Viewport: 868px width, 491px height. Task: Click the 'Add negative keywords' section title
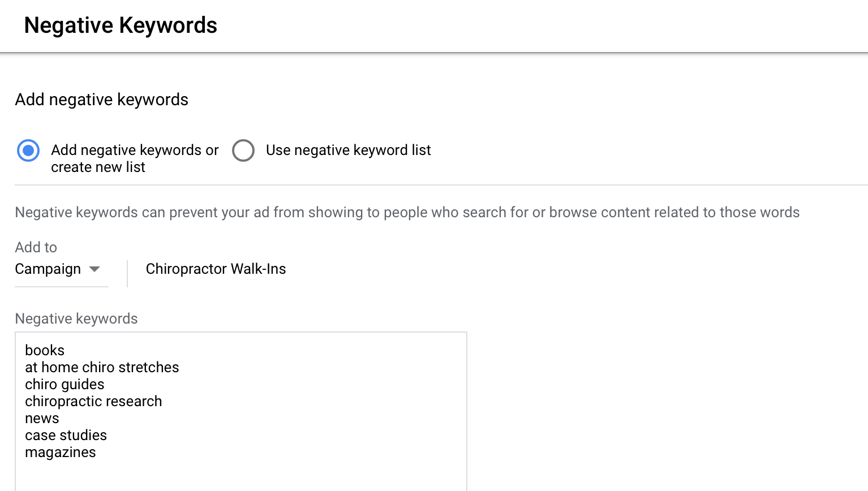[x=101, y=100]
